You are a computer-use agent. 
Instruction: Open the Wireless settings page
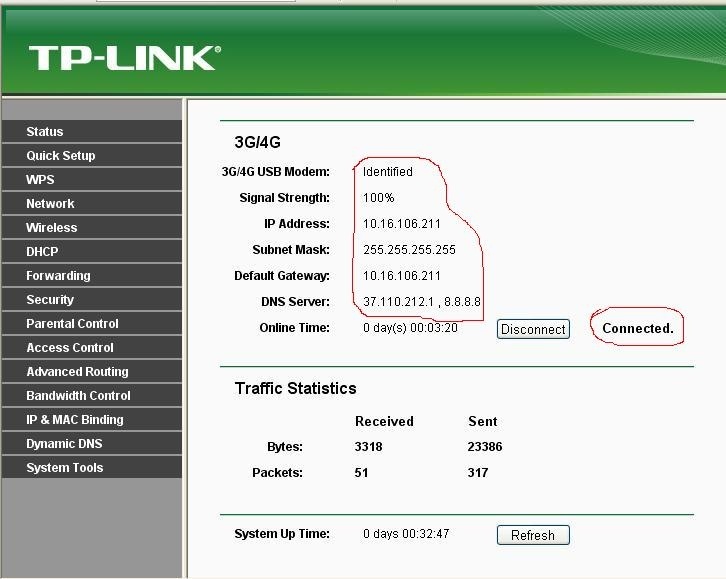pyautogui.click(x=52, y=228)
